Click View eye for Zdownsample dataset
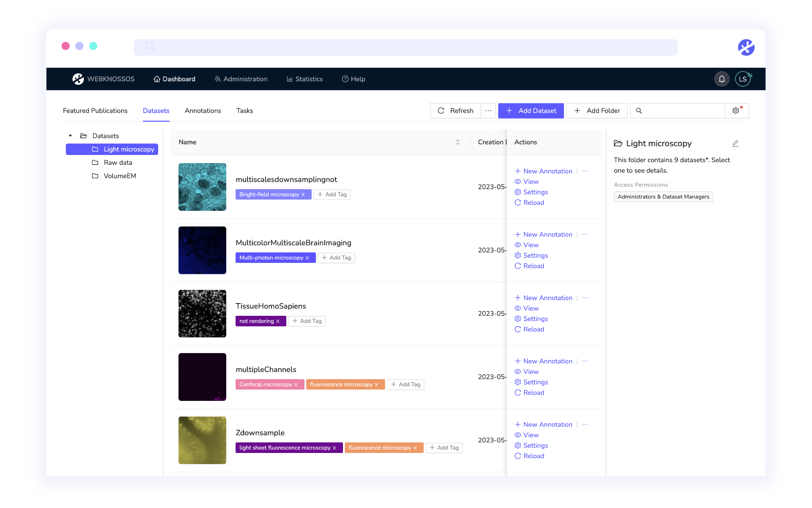Screen dimensions: 812x508 [518, 435]
